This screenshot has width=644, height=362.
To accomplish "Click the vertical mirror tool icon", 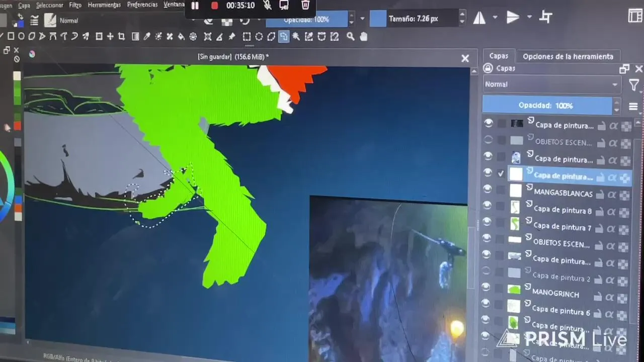I will click(513, 18).
